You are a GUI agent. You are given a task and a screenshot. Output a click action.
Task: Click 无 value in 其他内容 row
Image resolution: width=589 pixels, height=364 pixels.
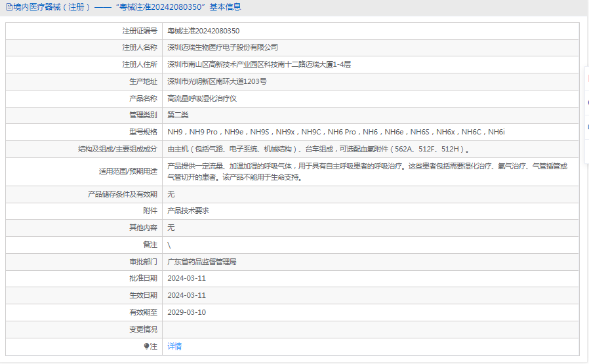point(171,228)
